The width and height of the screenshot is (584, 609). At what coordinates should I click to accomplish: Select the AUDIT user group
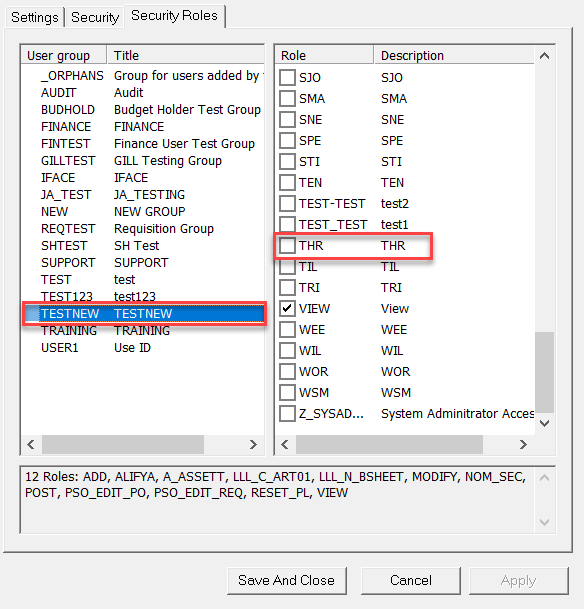point(143,92)
